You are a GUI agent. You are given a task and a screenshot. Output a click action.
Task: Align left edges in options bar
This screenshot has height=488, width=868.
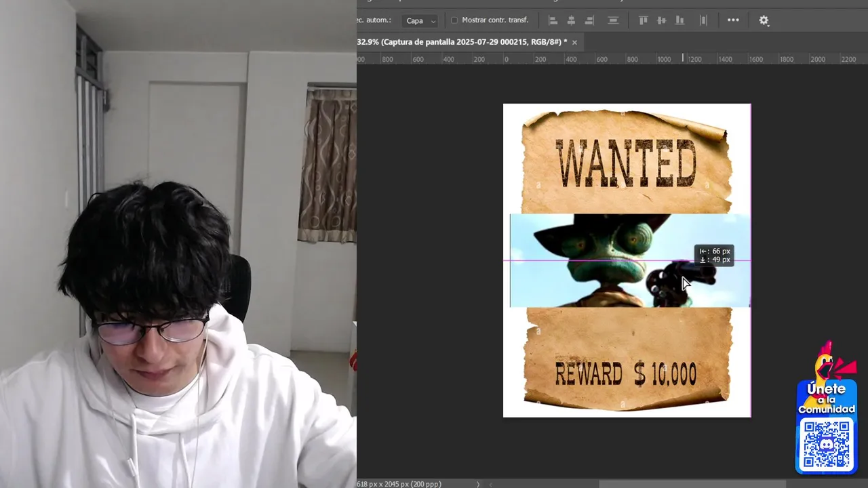(x=553, y=20)
